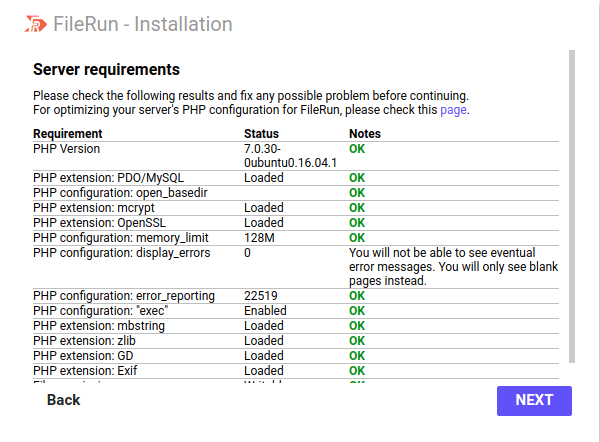
Task: Click 'PHP extension: zlib' row
Action: 296,341
